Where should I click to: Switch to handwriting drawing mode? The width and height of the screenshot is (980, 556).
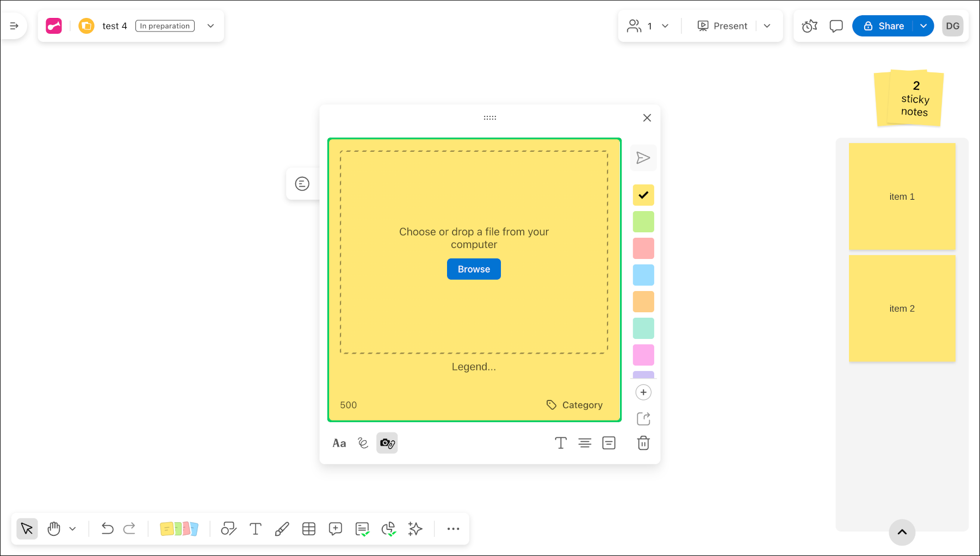tap(363, 443)
